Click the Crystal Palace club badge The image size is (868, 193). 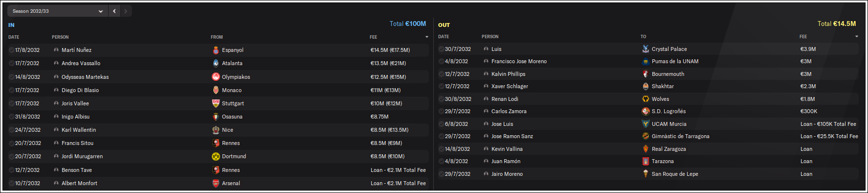coord(645,49)
